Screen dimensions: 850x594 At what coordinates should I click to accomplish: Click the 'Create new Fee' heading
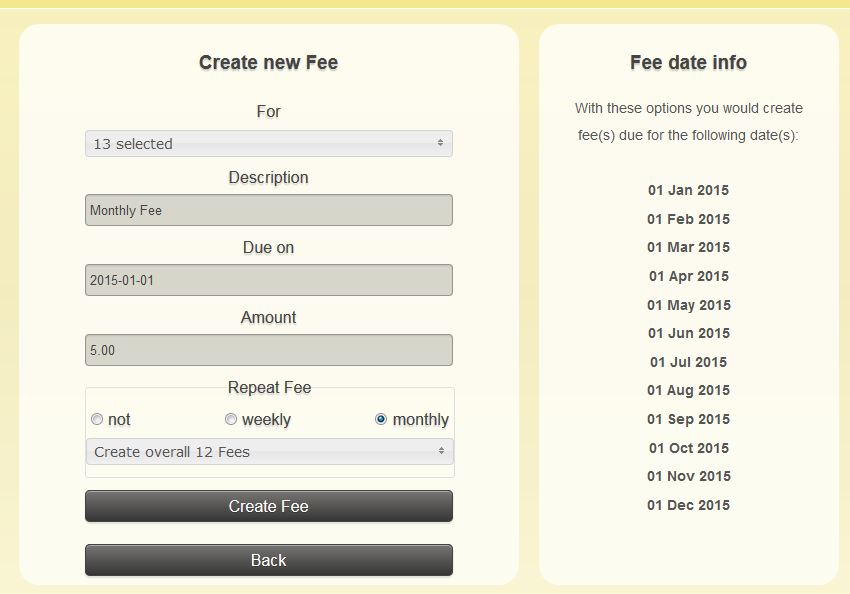pos(268,62)
